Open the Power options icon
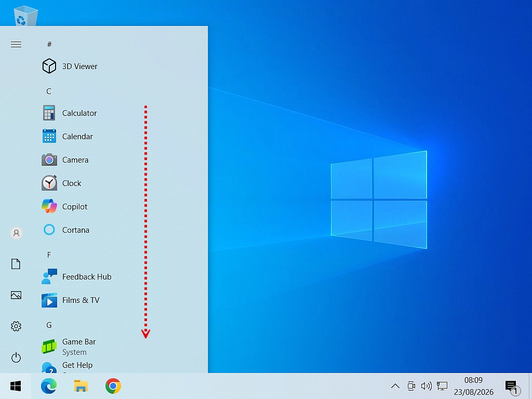This screenshot has height=399, width=532. click(16, 357)
